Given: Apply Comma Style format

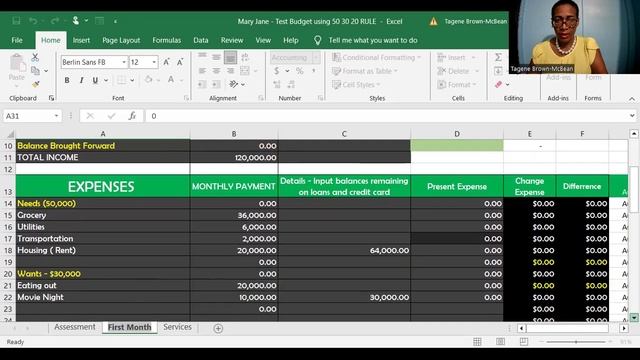Looking at the screenshot, I should click(x=313, y=71).
